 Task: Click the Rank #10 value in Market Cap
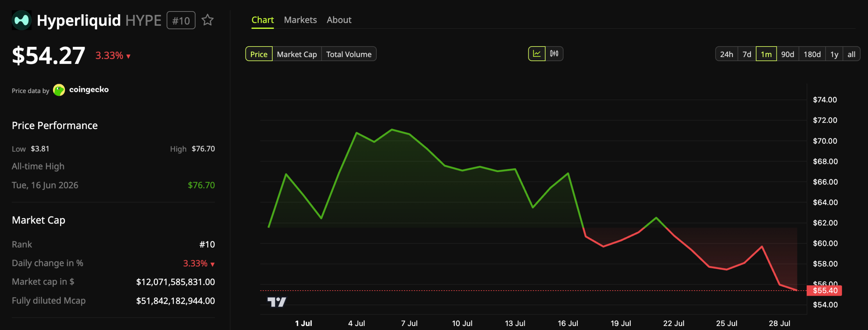pyautogui.click(x=207, y=244)
